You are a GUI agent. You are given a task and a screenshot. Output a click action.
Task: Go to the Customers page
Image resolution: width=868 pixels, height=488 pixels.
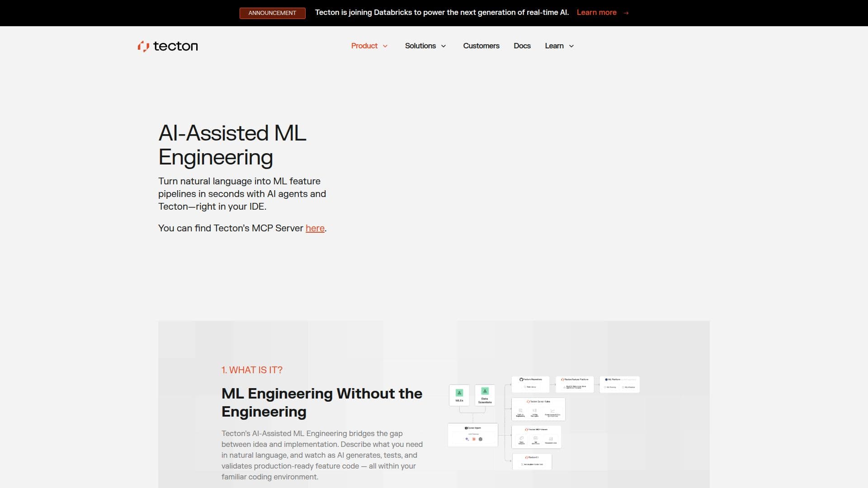tap(481, 46)
